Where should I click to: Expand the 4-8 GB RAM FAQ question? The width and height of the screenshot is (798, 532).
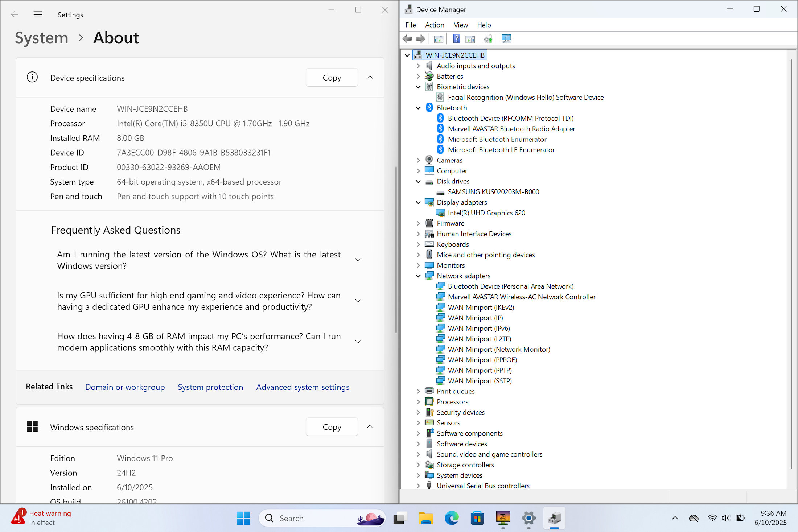pos(358,342)
